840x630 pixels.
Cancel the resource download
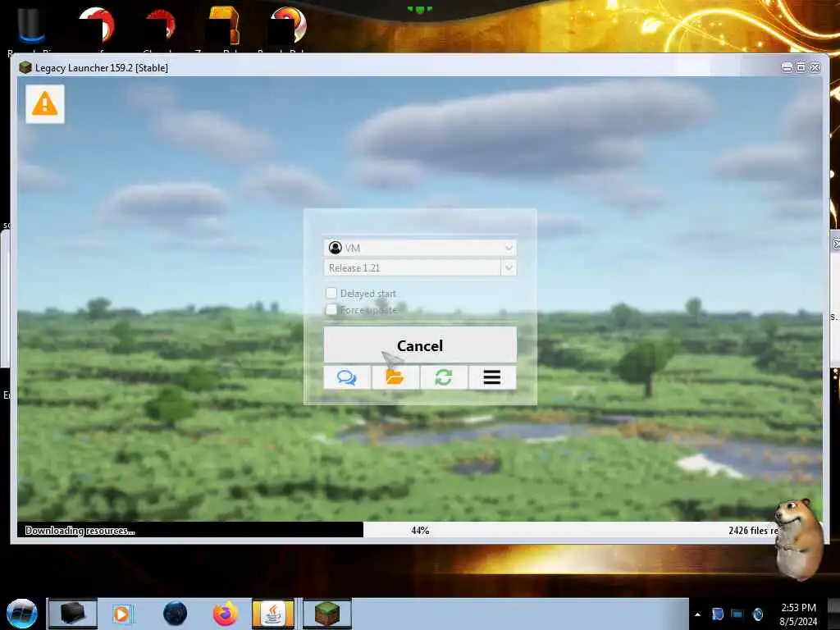click(x=420, y=345)
